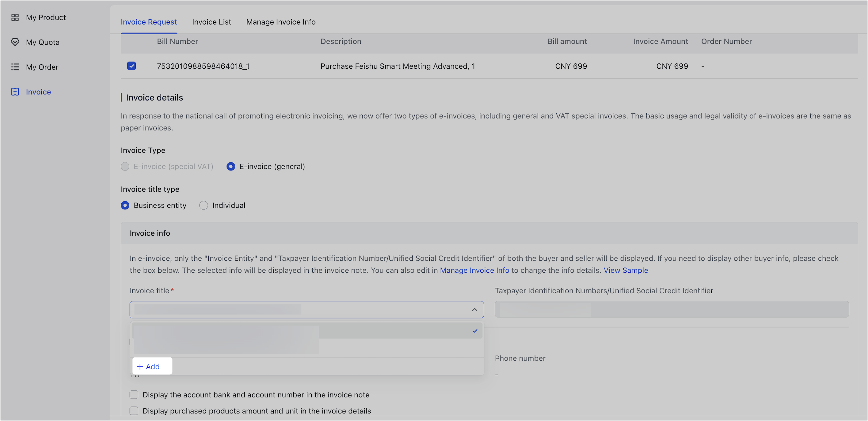The height and width of the screenshot is (421, 868).
Task: Select the Invoice sidebar item
Action: pyautogui.click(x=38, y=92)
